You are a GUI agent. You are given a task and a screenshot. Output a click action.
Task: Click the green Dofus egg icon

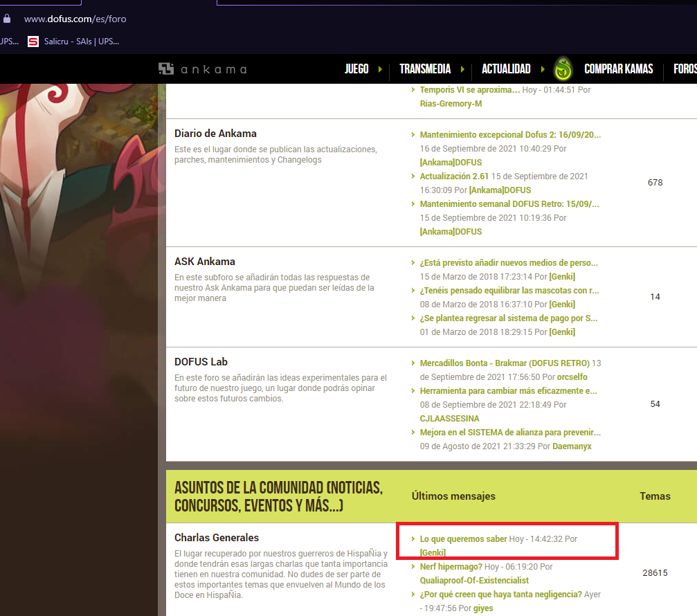pos(563,69)
